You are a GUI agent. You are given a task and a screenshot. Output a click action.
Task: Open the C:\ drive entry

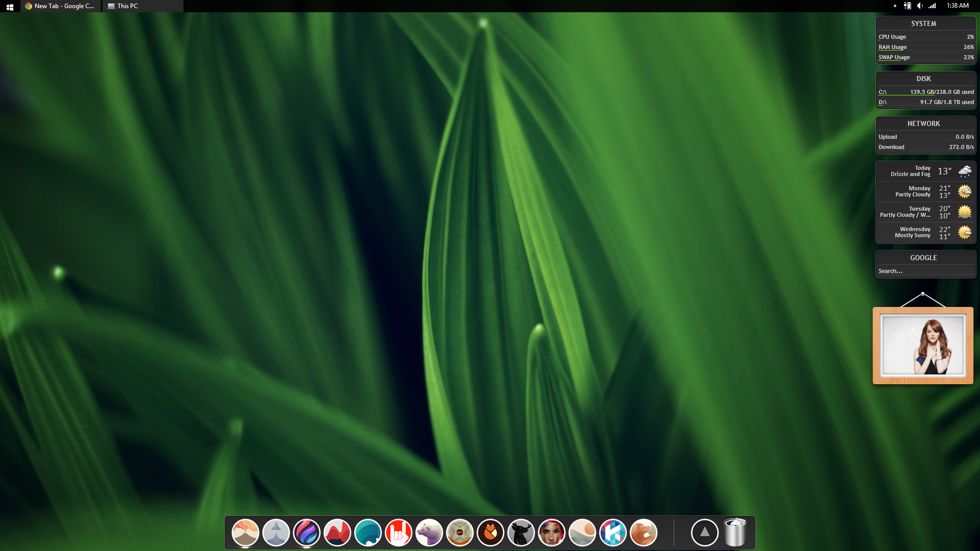926,92
